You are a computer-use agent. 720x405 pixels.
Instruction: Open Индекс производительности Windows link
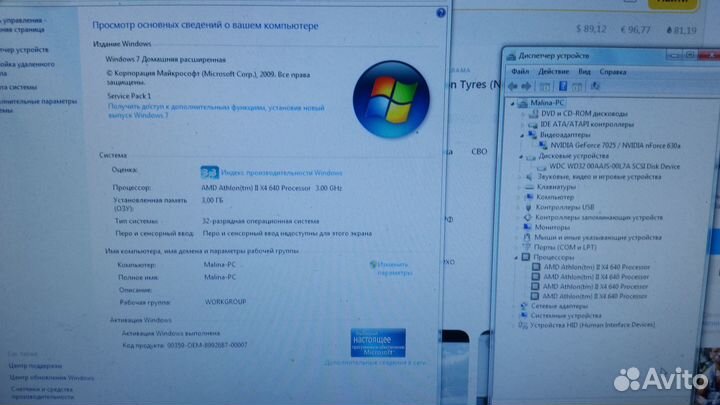pyautogui.click(x=281, y=173)
